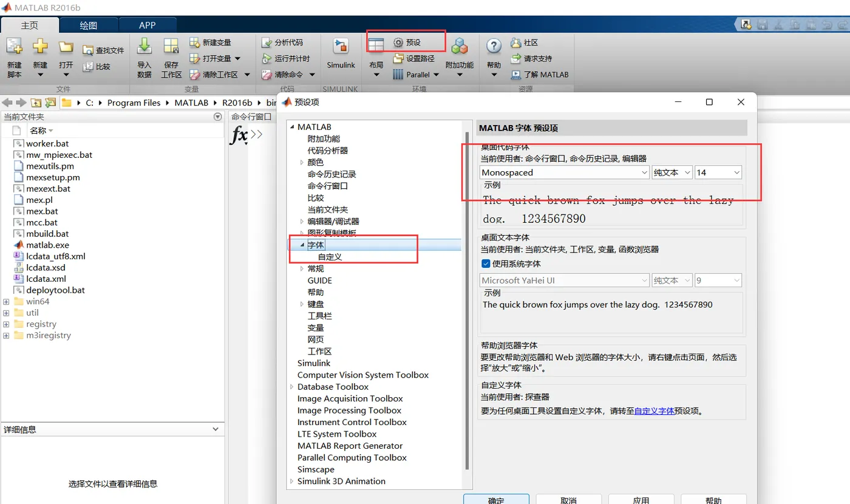The height and width of the screenshot is (504, 850).
Task: Click the browse for folder icon
Action: (50, 103)
